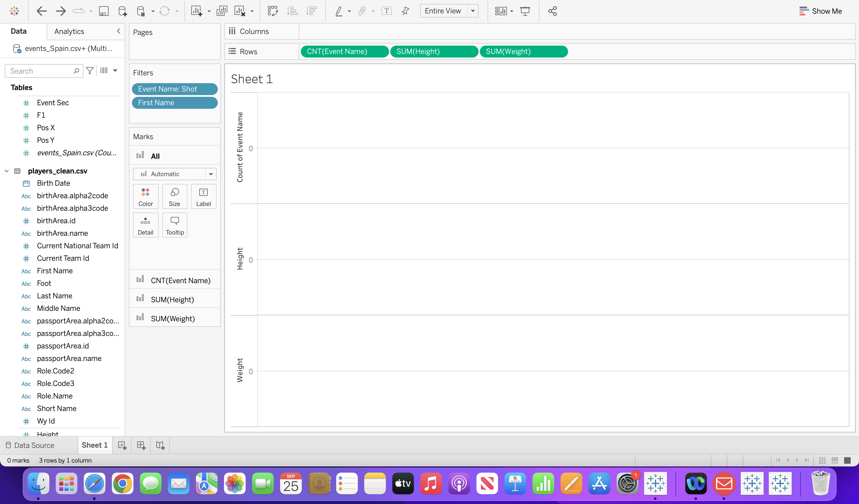Select the SUM(Weight) pill on Rows
The image size is (859, 504).
[524, 52]
